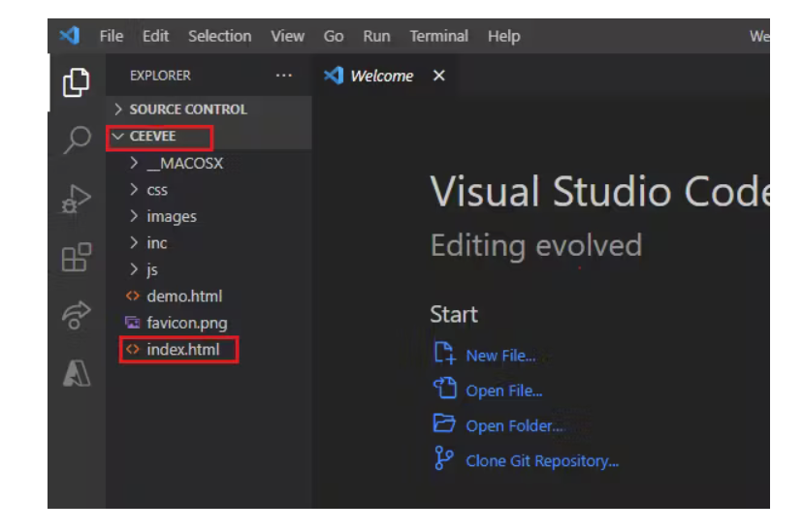804x532 pixels.
Task: Open the Selection menu
Action: click(219, 36)
